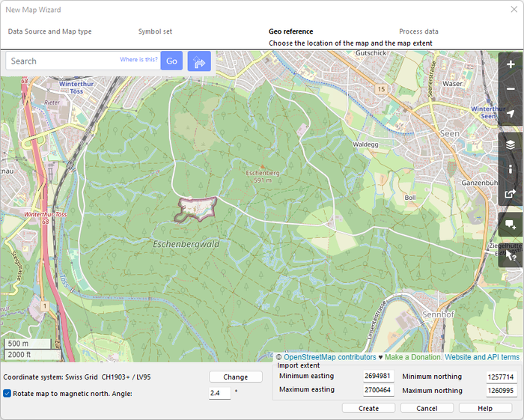524x420 pixels.
Task: Click the 500 m scale bar
Action: click(28, 344)
